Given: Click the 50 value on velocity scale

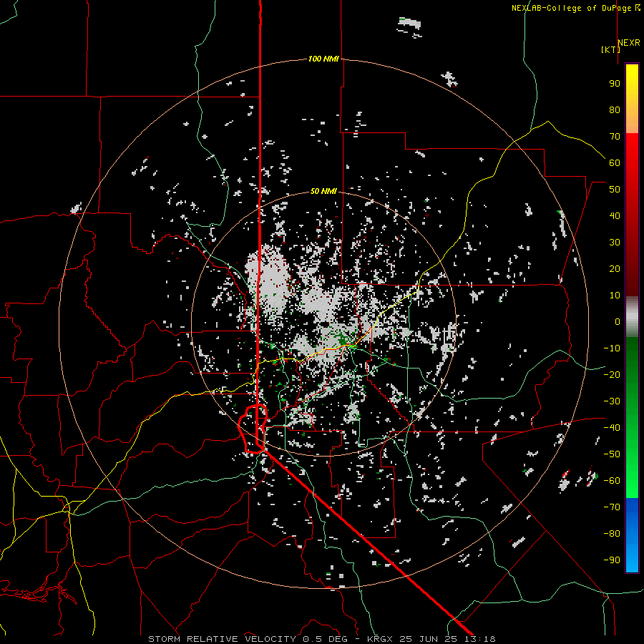Looking at the screenshot, I should tap(615, 190).
